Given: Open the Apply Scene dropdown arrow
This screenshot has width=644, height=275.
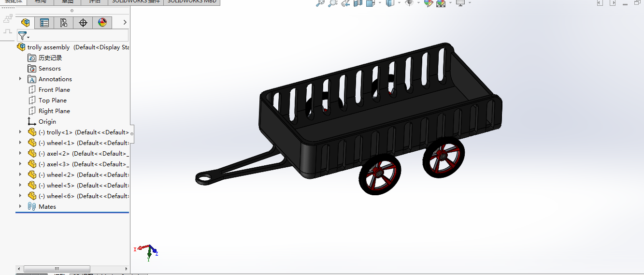Looking at the screenshot, I should 450,3.
